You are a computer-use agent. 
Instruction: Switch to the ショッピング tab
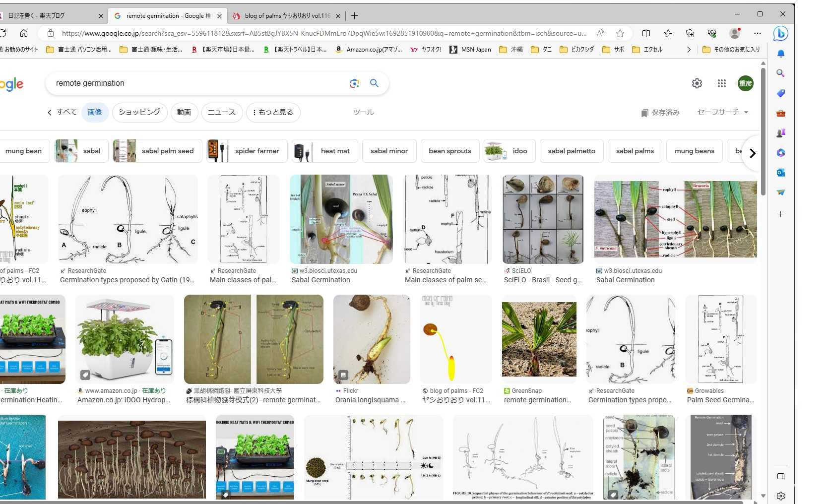pos(139,112)
